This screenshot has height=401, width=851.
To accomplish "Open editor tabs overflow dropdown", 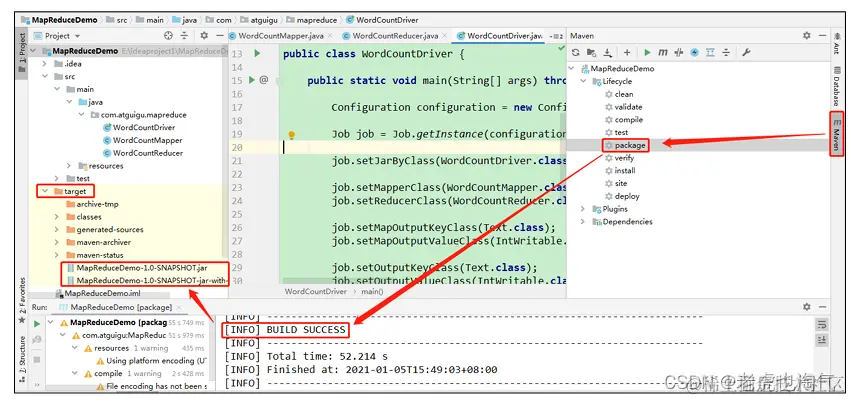I will 556,36.
